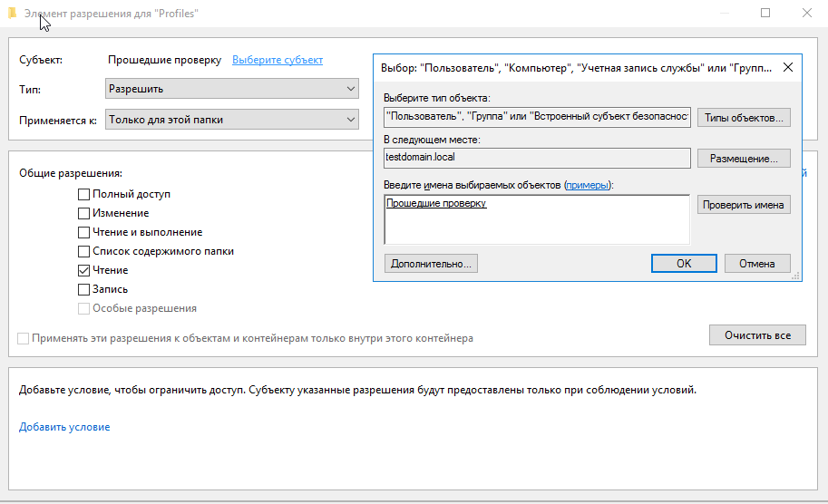This screenshot has height=504, width=828.
Task: Click Очистить все button
Action: click(x=756, y=335)
